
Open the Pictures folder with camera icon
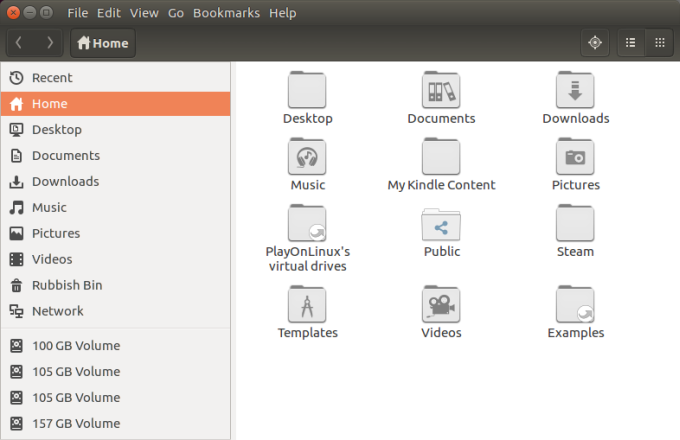(x=575, y=156)
